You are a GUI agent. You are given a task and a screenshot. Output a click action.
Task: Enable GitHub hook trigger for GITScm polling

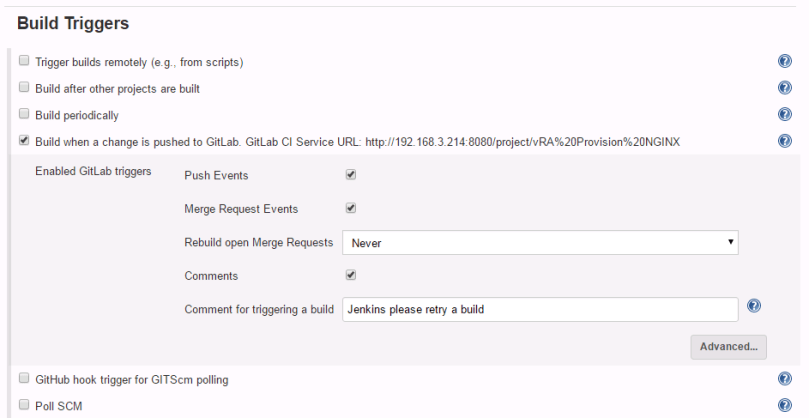(x=24, y=379)
